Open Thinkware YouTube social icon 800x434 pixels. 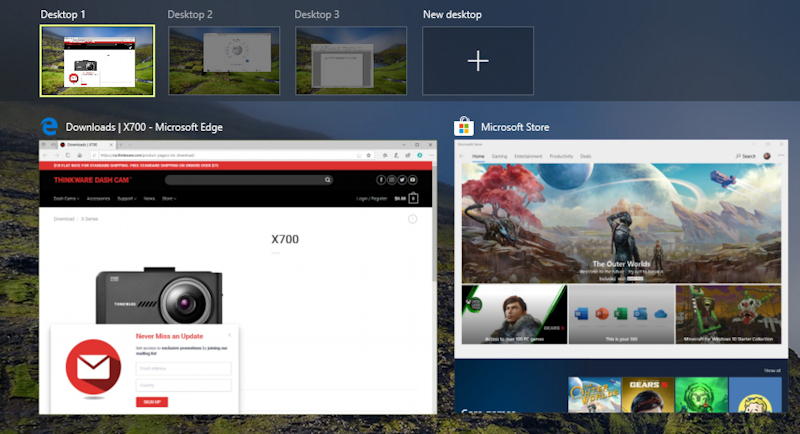click(413, 180)
